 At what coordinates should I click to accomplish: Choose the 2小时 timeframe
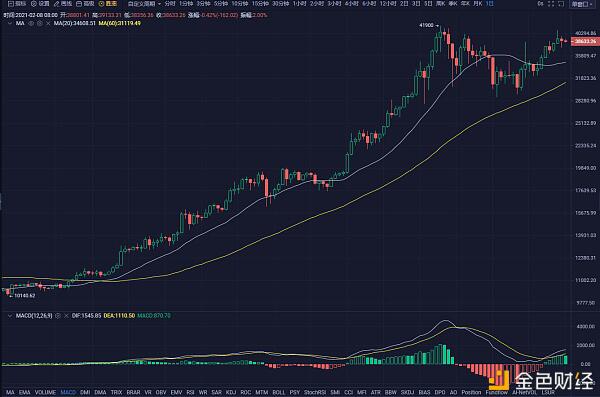tap(317, 4)
